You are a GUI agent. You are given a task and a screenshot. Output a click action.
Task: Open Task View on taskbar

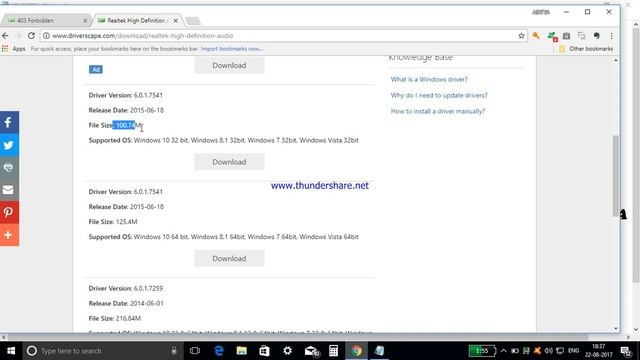tap(195, 351)
